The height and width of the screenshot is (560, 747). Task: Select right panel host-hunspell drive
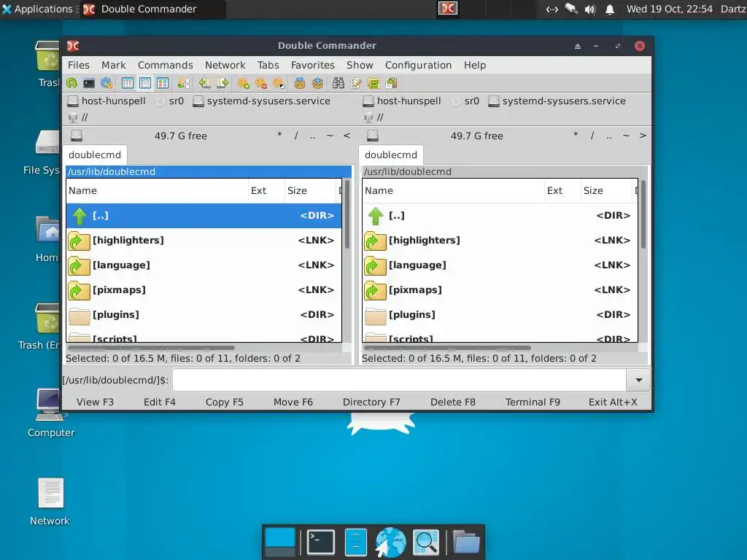tap(402, 101)
